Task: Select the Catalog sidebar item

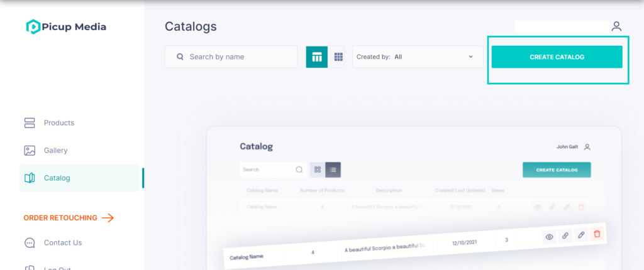Action: tap(79, 178)
